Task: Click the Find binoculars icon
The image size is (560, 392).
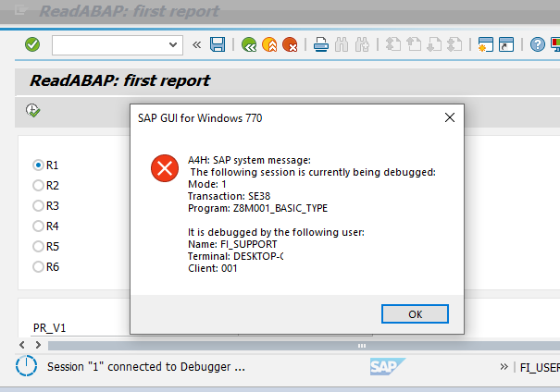Action: [342, 45]
